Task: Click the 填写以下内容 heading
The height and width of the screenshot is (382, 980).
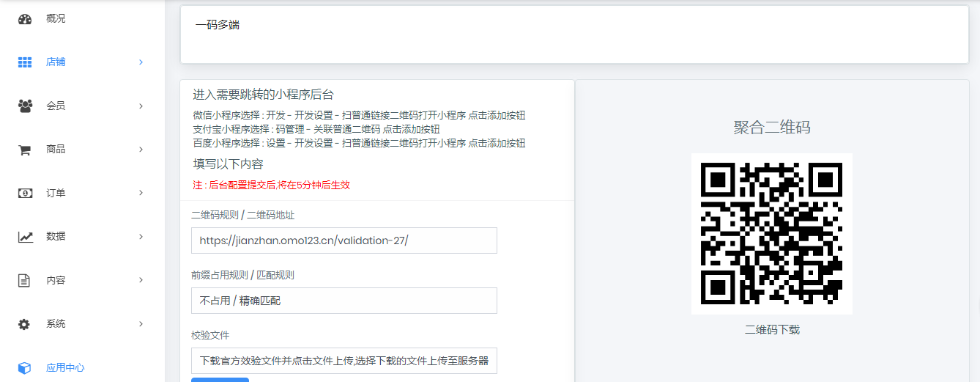Action: [x=228, y=164]
